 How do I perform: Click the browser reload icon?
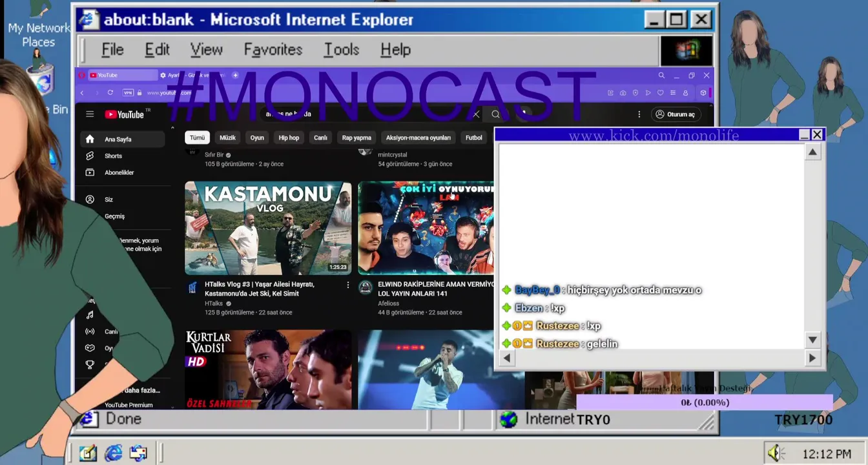coord(110,93)
